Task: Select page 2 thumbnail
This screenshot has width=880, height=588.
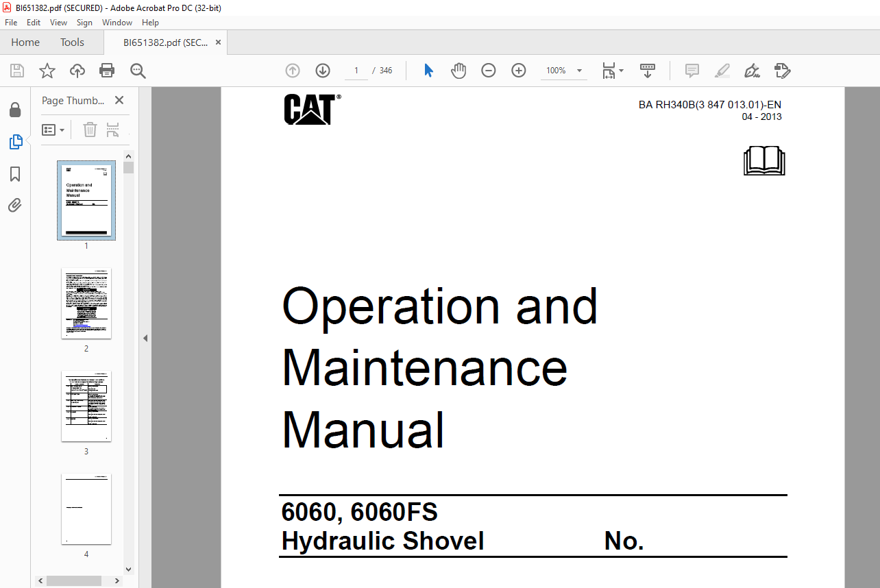Action: [x=86, y=303]
